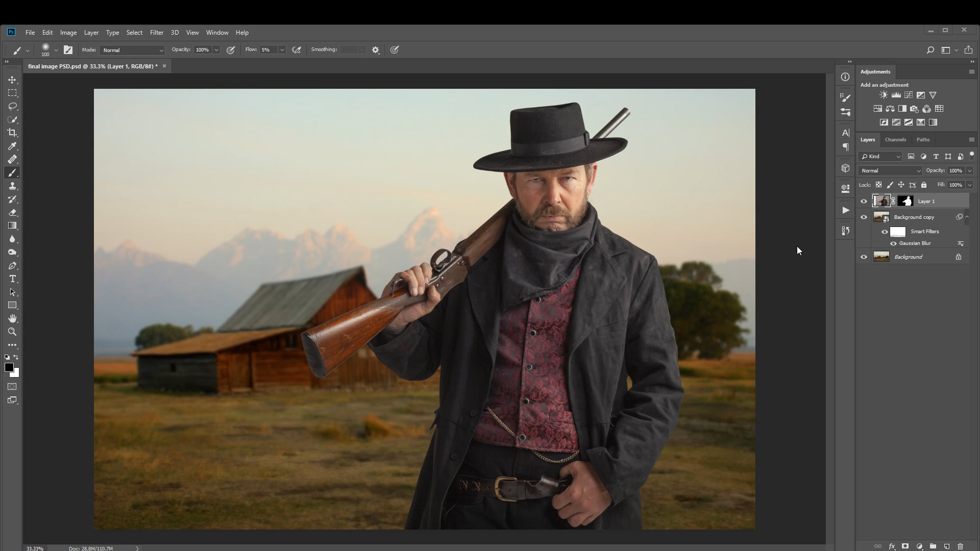Add a Brightness/Contrast adjustment

coord(883,95)
